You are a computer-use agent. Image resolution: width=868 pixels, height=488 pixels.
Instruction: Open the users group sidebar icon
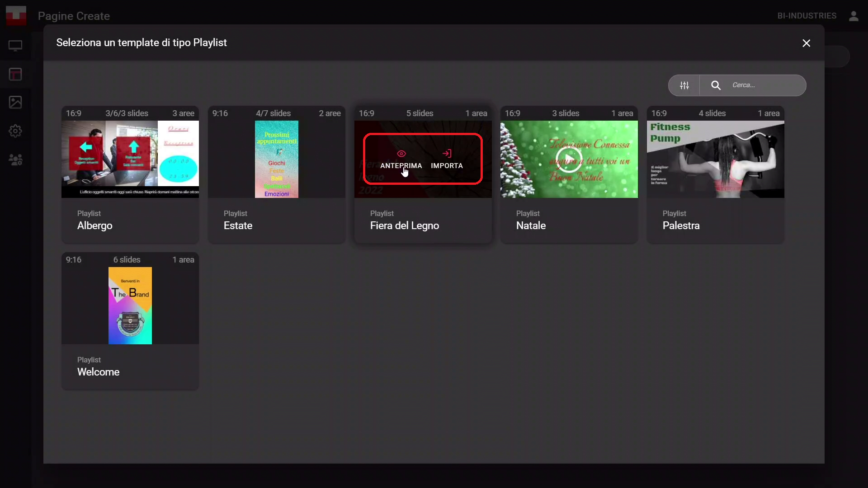pos(15,160)
